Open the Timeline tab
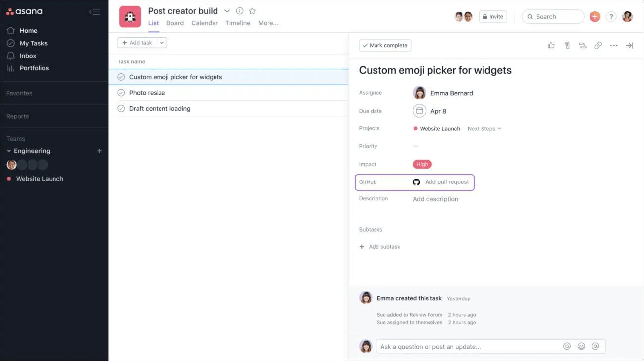This screenshot has height=361, width=644. point(238,23)
